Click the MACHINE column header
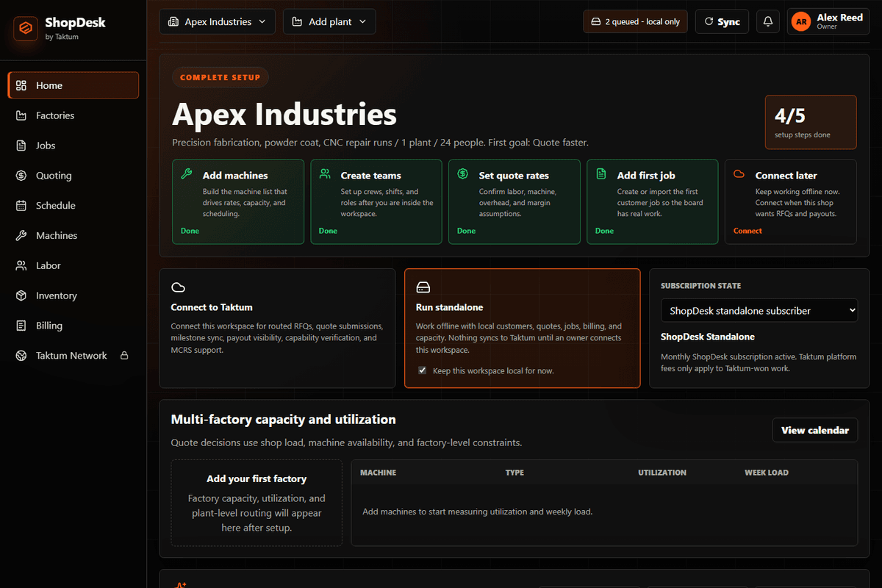This screenshot has height=588, width=882. pyautogui.click(x=378, y=473)
